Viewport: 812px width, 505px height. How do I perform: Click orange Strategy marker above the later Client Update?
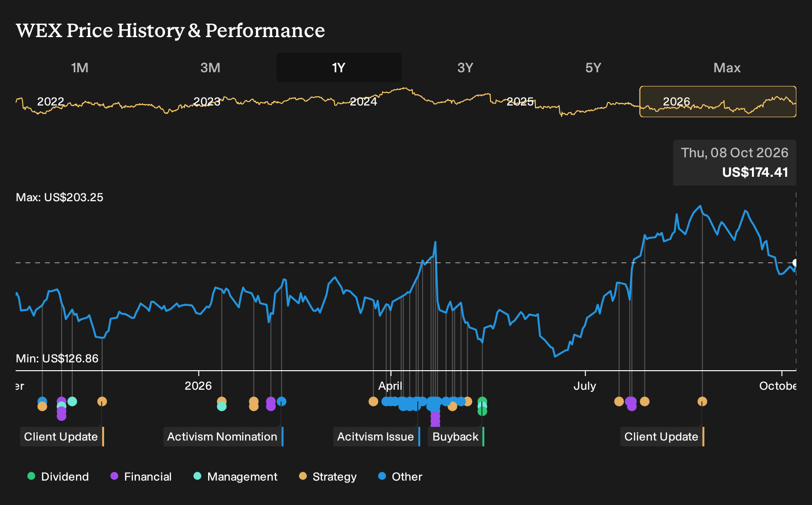pos(702,401)
